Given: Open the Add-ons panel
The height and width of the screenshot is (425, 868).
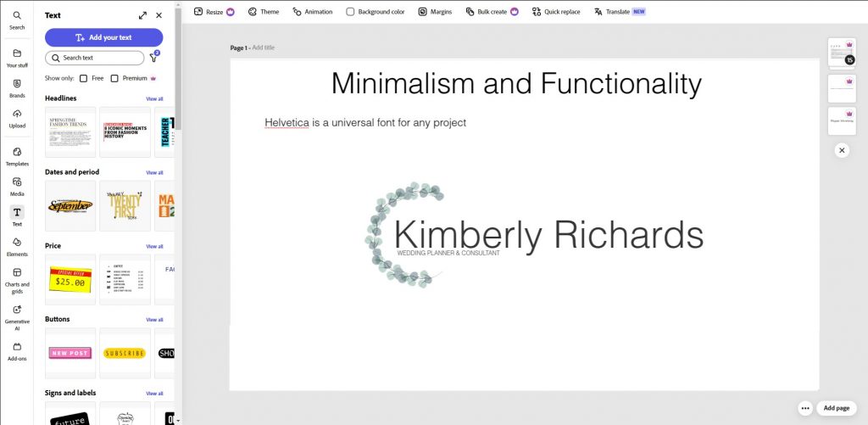Looking at the screenshot, I should (17, 351).
